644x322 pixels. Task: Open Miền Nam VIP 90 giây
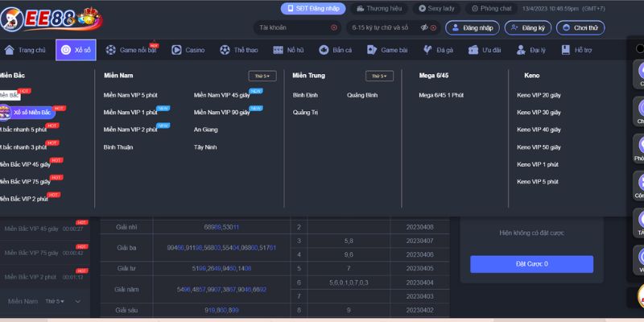click(222, 112)
